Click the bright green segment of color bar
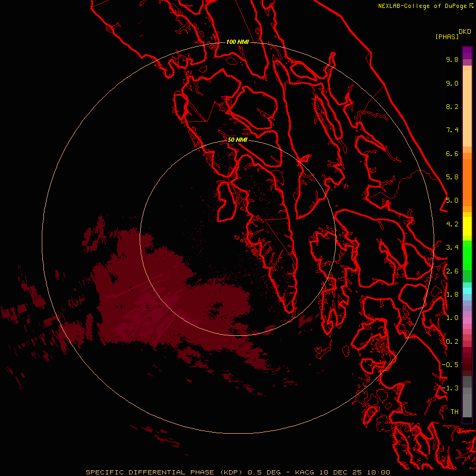 coord(467,255)
